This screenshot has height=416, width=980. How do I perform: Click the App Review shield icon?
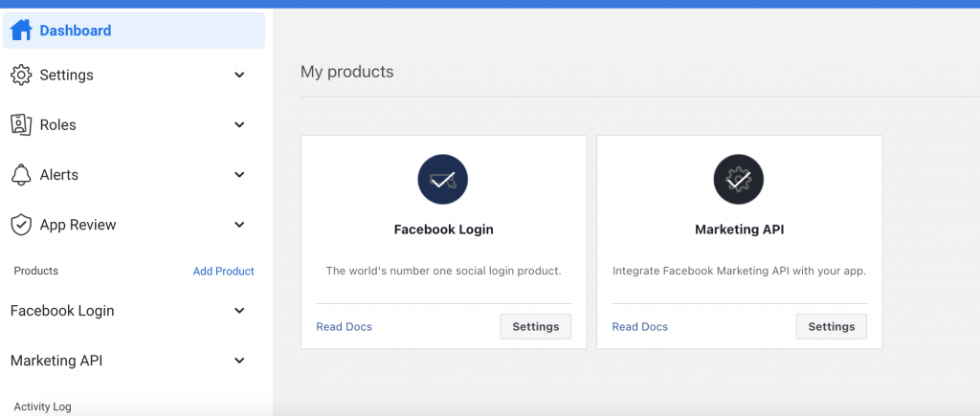(21, 225)
